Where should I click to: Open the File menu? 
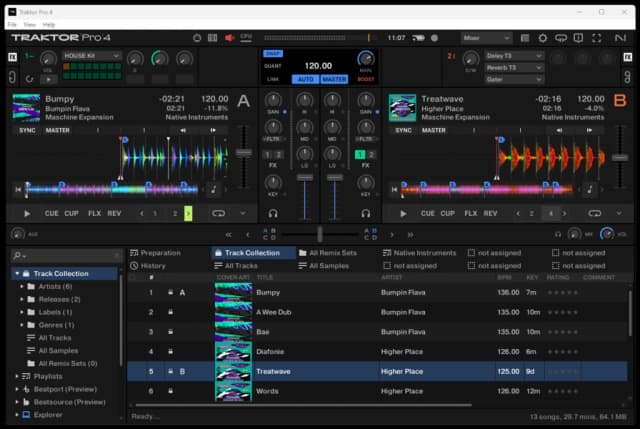tap(12, 24)
